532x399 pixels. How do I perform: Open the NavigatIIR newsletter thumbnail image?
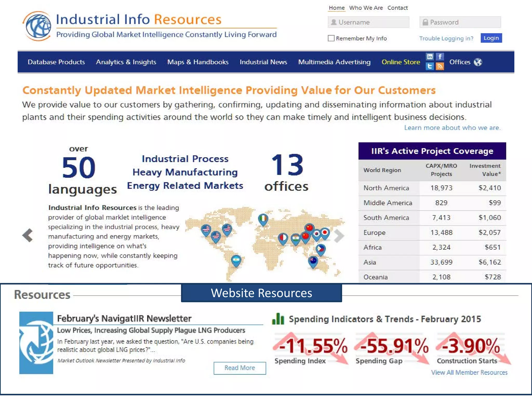[x=36, y=343]
